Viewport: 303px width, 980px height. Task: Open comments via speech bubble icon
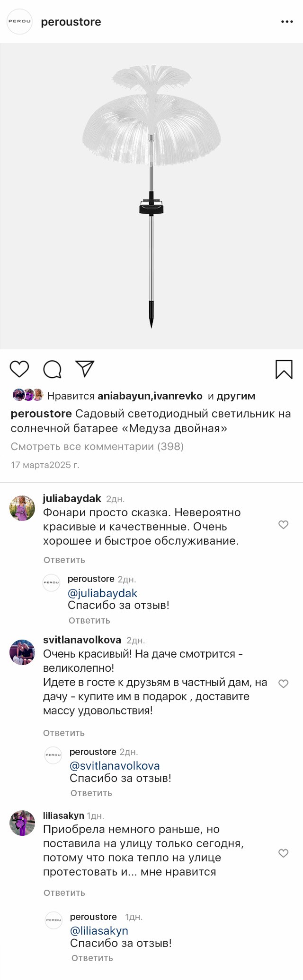[52, 369]
